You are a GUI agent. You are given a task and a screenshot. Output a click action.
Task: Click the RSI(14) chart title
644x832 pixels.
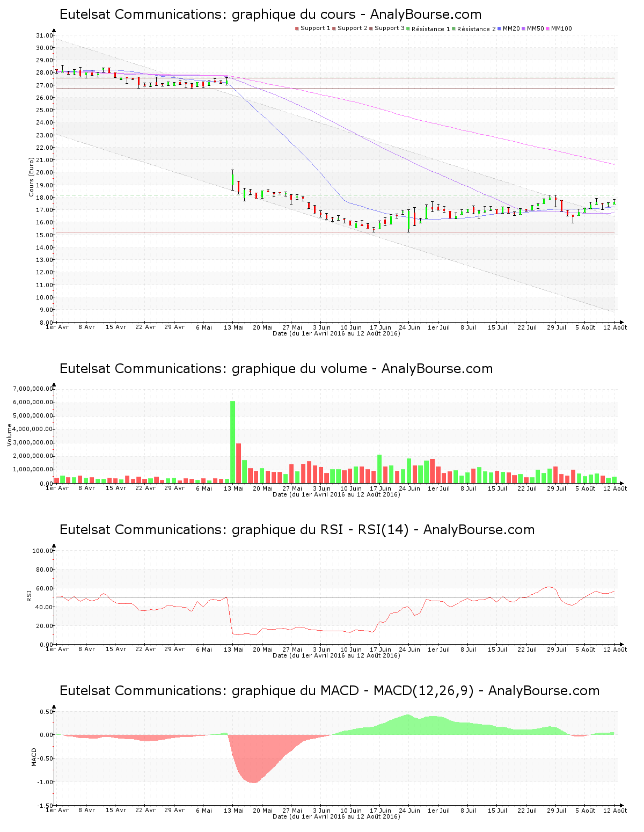click(297, 530)
